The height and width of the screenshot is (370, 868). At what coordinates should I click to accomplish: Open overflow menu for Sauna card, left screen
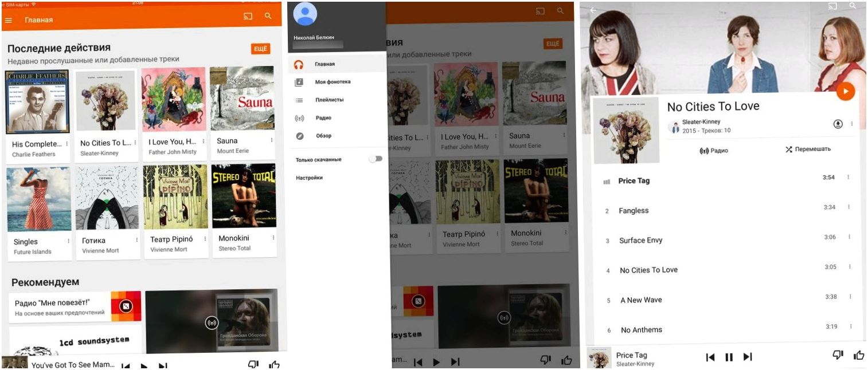pyautogui.click(x=272, y=140)
